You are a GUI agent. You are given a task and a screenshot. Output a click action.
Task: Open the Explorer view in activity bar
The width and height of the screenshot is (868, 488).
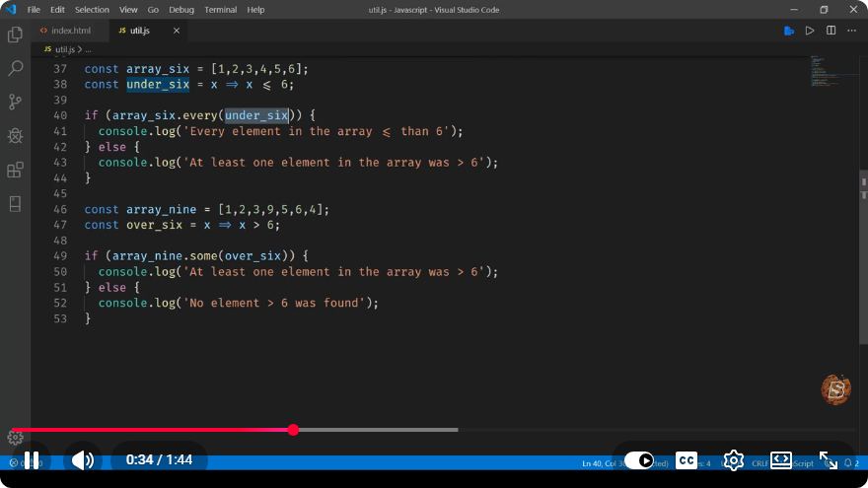(15, 35)
